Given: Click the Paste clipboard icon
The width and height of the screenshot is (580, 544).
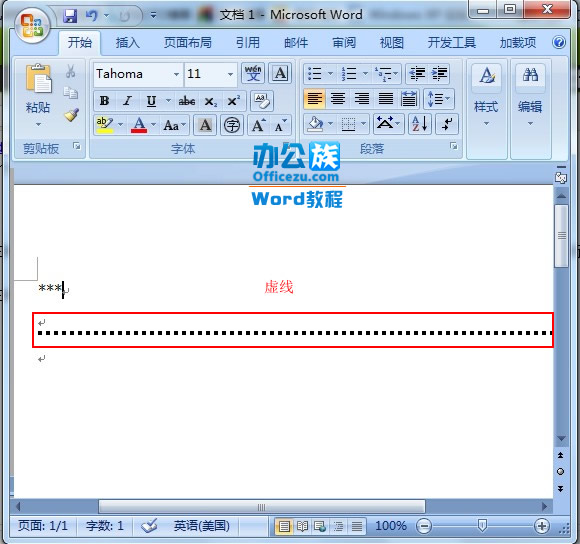Looking at the screenshot, I should pos(38,78).
